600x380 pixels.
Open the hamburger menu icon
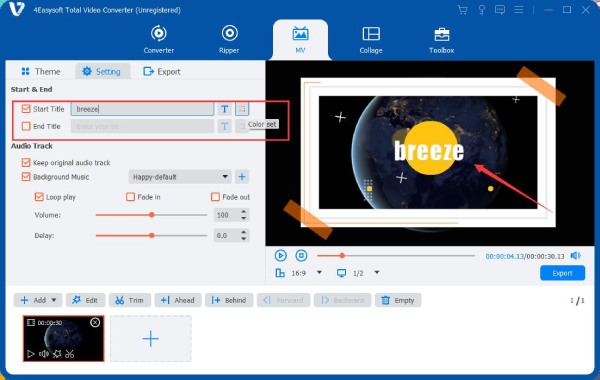[x=518, y=10]
